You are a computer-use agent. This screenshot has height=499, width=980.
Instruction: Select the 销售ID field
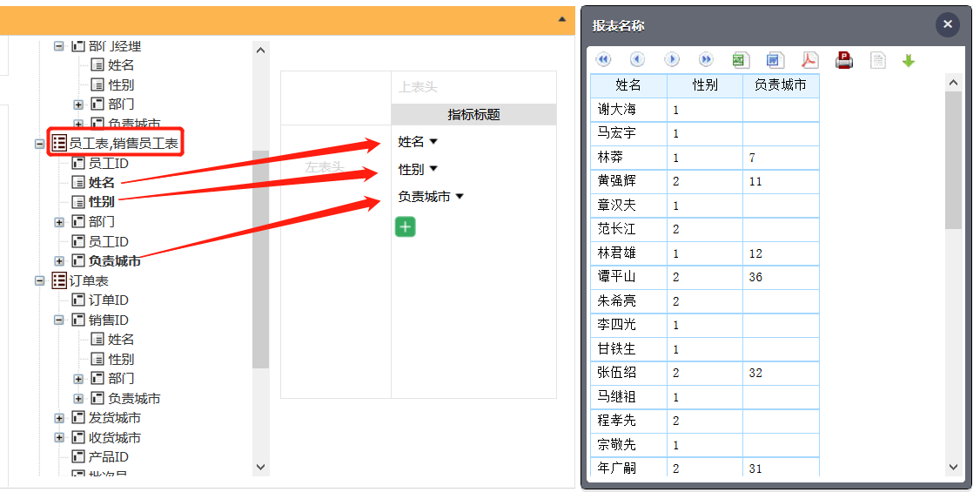click(x=108, y=320)
